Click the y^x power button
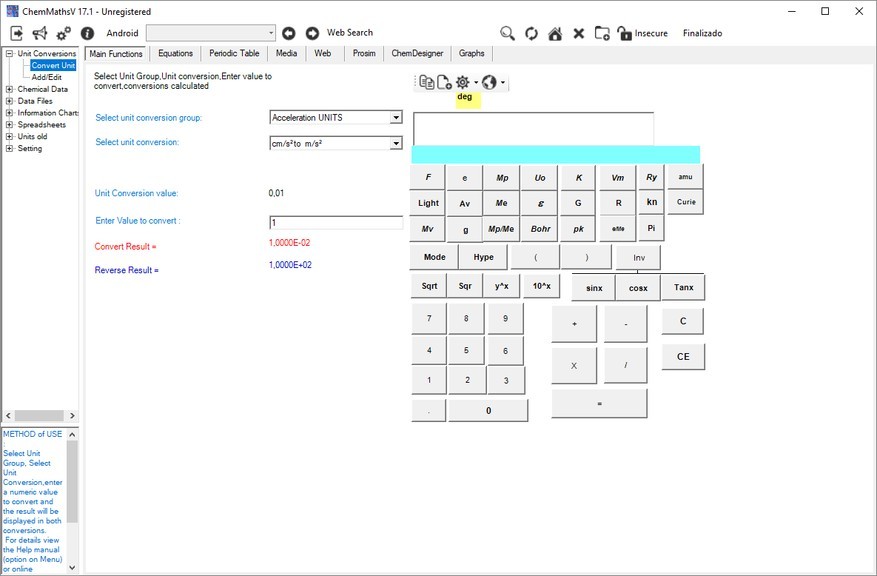The height and width of the screenshot is (576, 877). pos(501,286)
